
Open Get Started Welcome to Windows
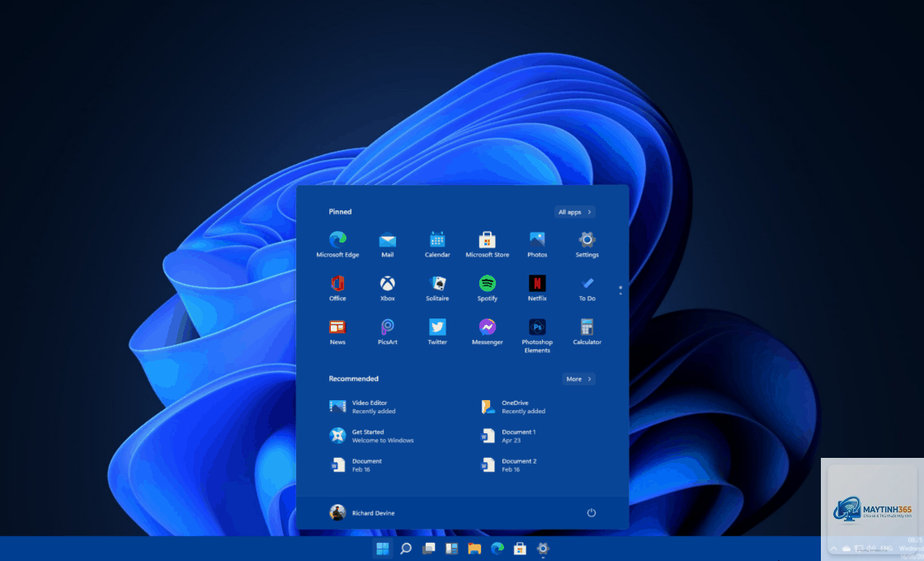(371, 436)
